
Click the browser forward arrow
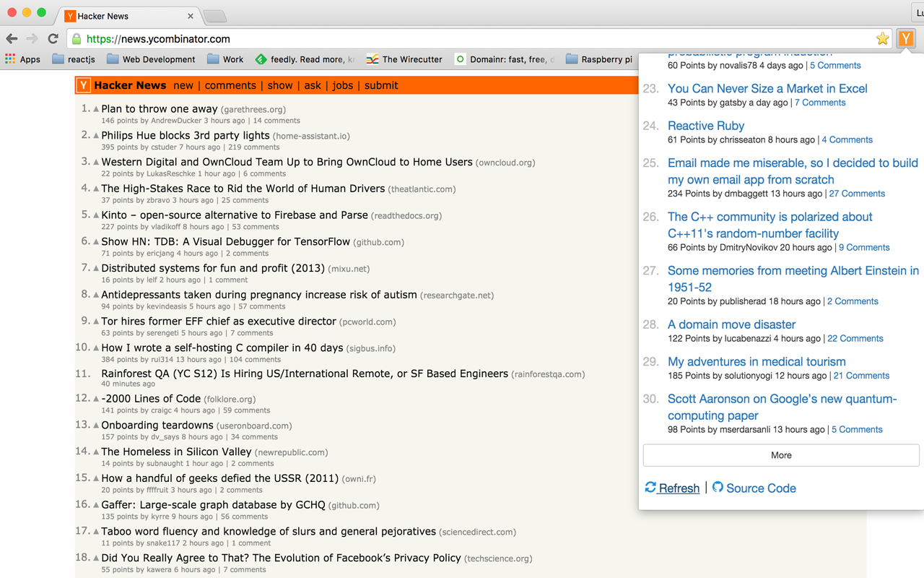tap(32, 39)
